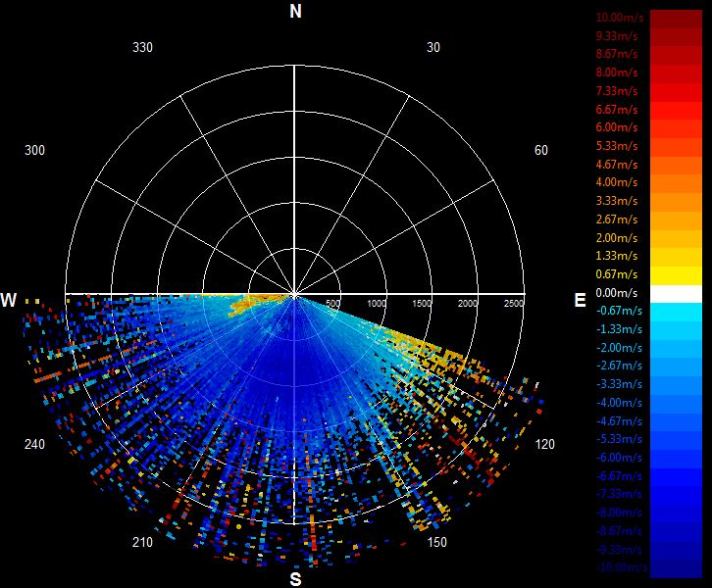
Task: Click the 8.00m/s legend label
Action: tap(617, 73)
